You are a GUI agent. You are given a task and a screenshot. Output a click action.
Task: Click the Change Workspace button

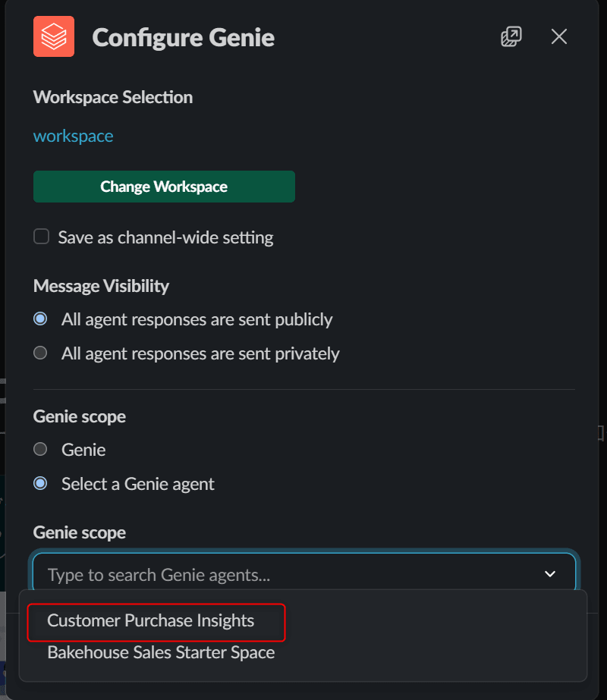[164, 187]
